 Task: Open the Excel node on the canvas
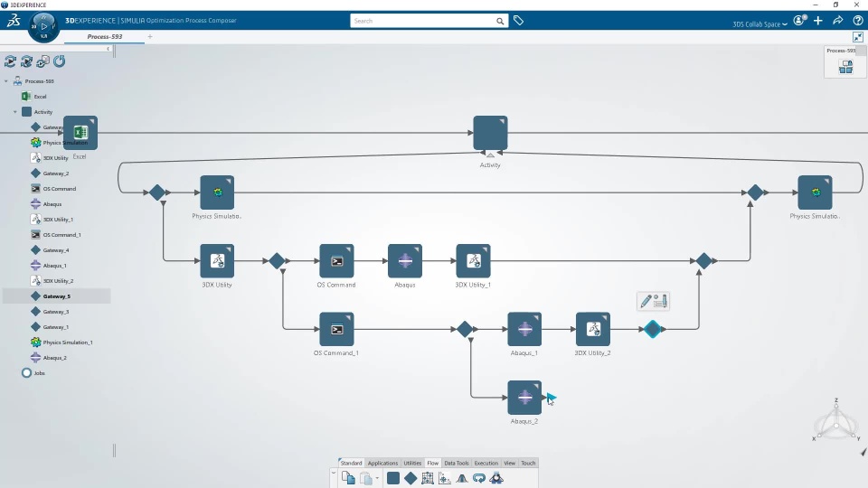point(80,133)
